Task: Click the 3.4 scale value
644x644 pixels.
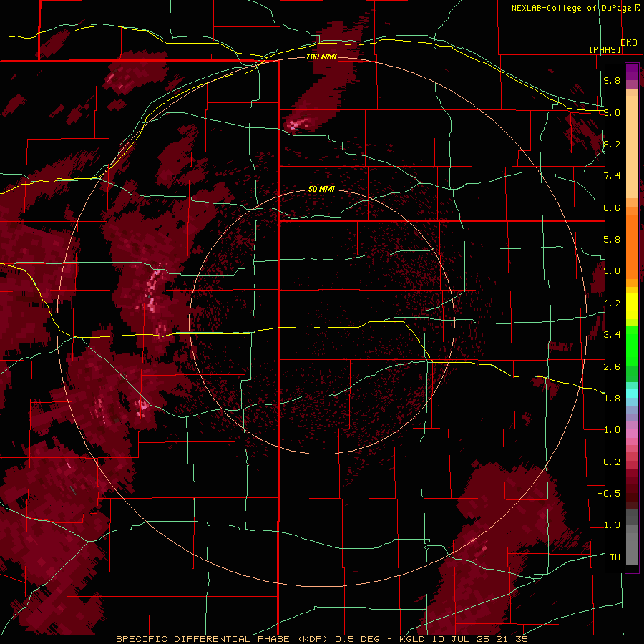Action: [612, 335]
